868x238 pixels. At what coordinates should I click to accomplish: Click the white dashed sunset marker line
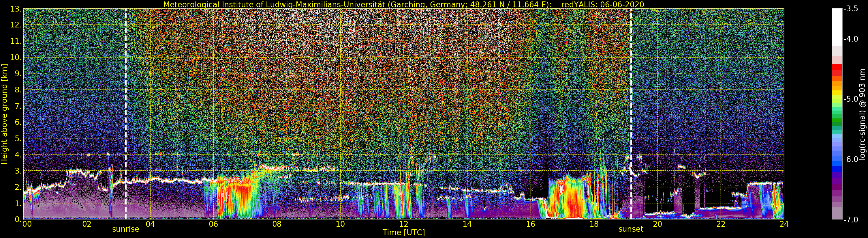631,114
